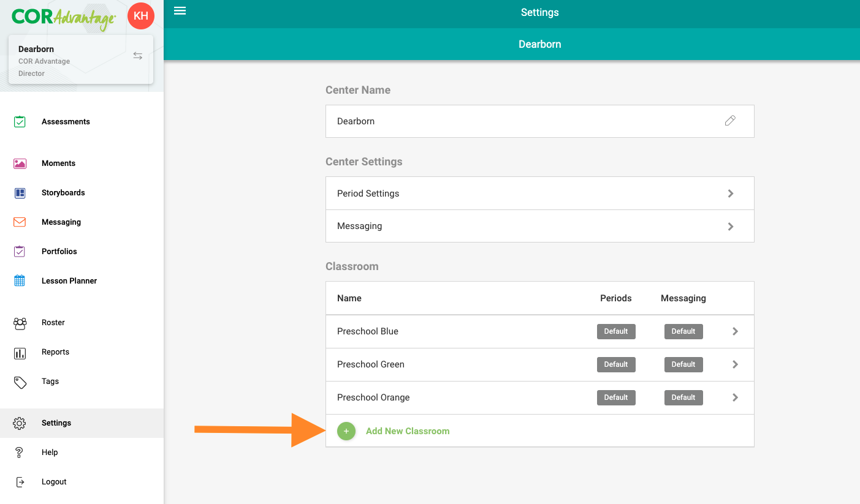Select Storyboards in the sidebar
860x504 pixels.
pos(63,193)
